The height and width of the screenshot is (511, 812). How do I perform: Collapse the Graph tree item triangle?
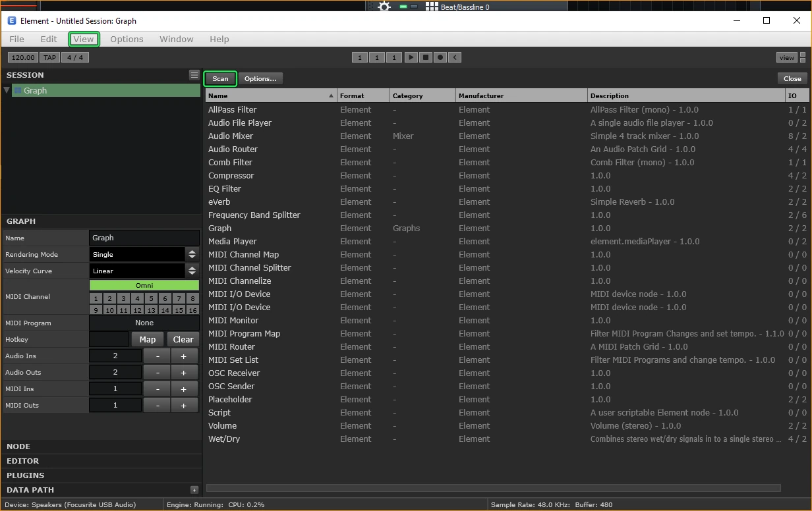7,90
